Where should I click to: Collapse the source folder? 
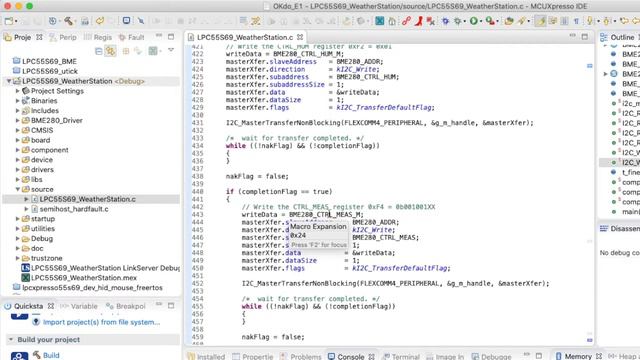(x=18, y=189)
